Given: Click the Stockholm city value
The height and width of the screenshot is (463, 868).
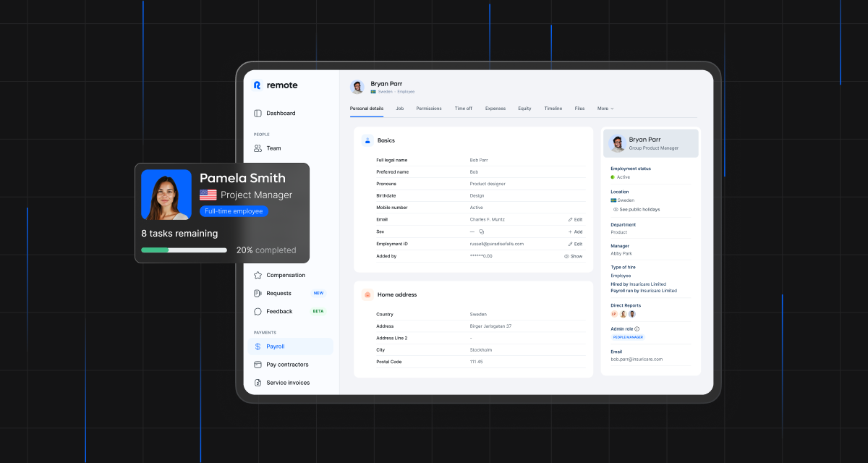Looking at the screenshot, I should (480, 350).
